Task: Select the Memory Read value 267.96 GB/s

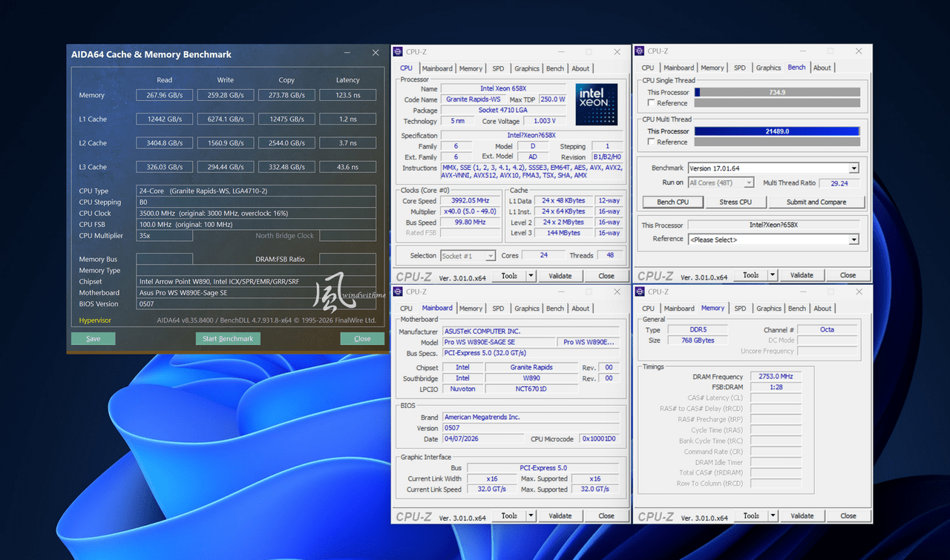Action: click(165, 95)
